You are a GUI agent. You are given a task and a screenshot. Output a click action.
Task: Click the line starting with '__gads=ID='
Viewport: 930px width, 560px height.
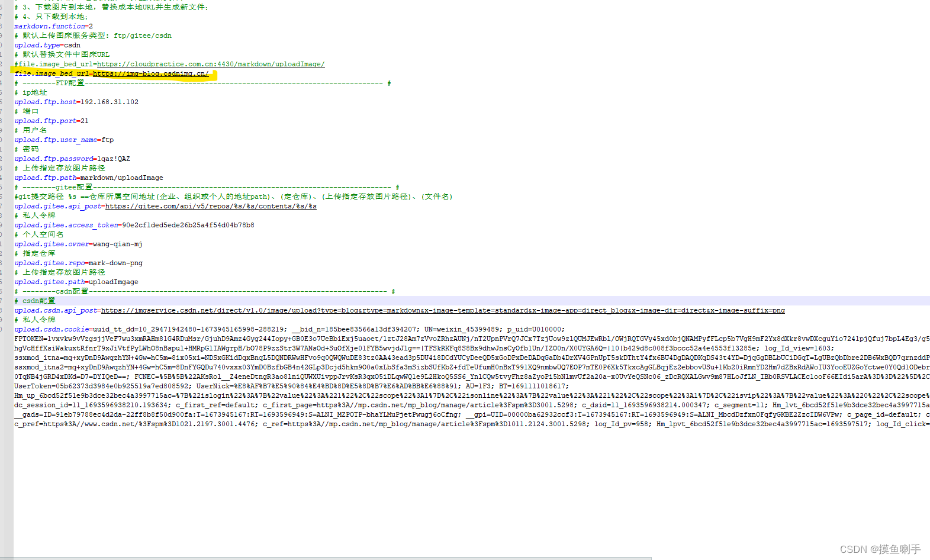coord(472,414)
